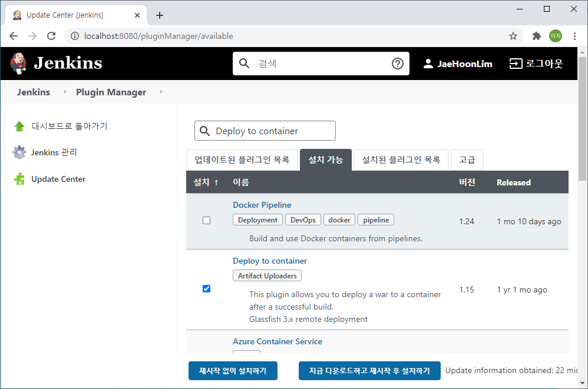
Task: Go back with browser back arrow
Action: (14, 36)
